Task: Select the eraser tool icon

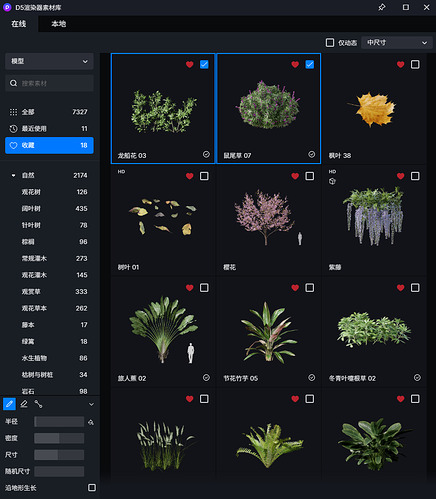Action: (24, 404)
